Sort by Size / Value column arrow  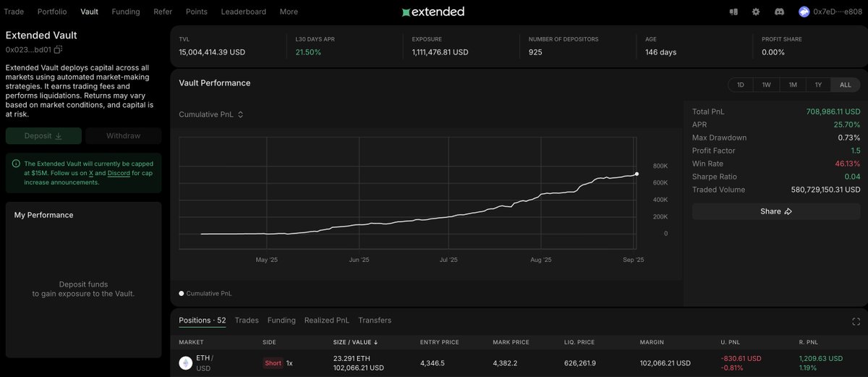point(375,342)
